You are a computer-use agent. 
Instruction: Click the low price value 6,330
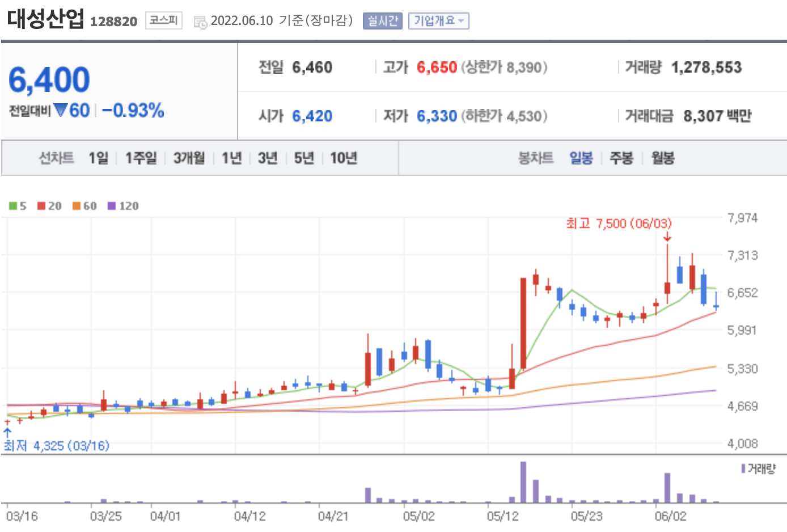click(x=437, y=116)
